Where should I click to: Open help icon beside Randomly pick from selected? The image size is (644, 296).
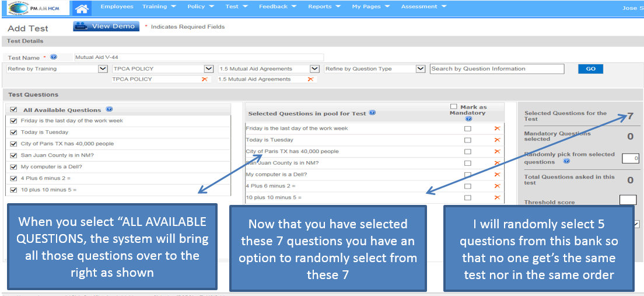[567, 162]
